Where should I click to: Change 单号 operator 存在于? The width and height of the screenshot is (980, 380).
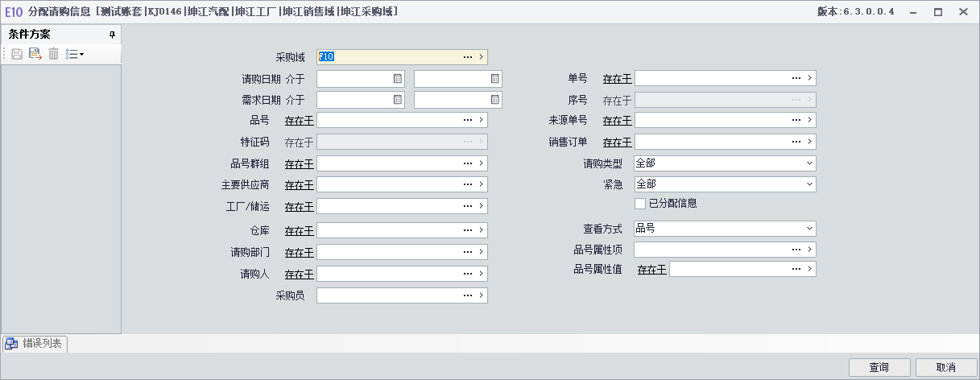(617, 79)
